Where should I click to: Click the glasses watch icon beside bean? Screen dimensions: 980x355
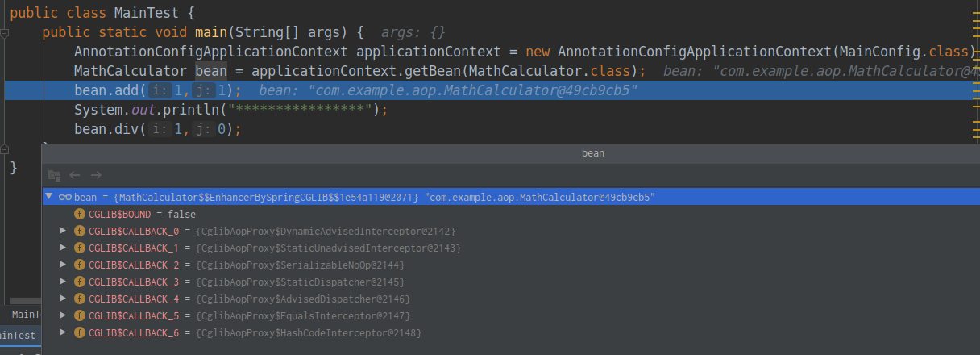(65, 197)
